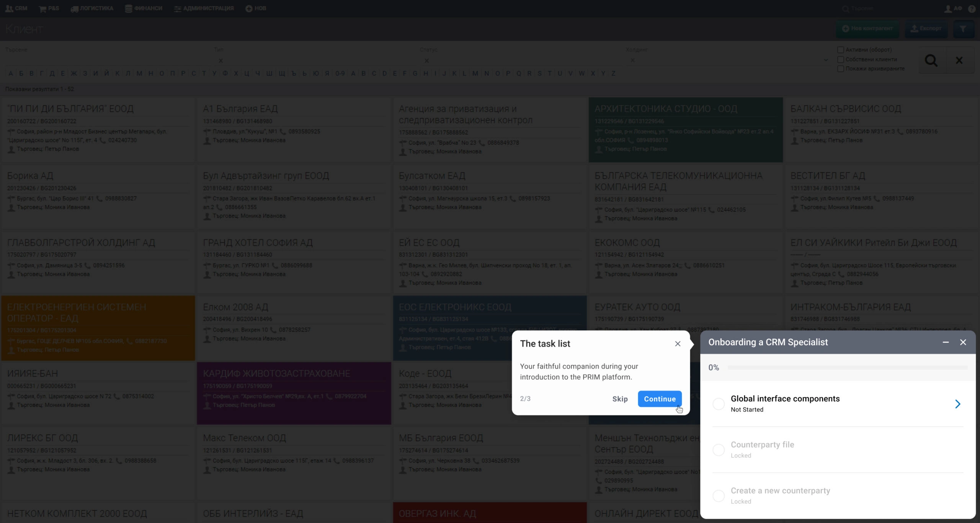980x523 pixels.
Task: Clear the Холдинг filter with its X
Action: tap(632, 61)
